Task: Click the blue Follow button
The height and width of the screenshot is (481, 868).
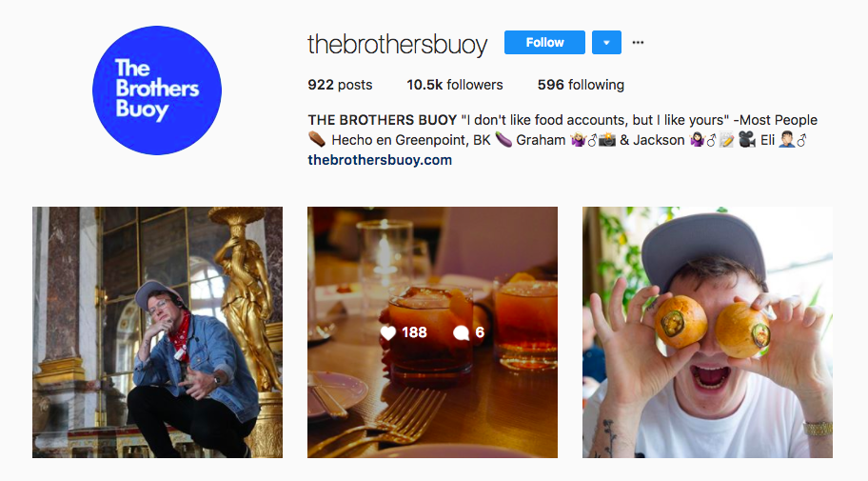Action: pyautogui.click(x=544, y=43)
